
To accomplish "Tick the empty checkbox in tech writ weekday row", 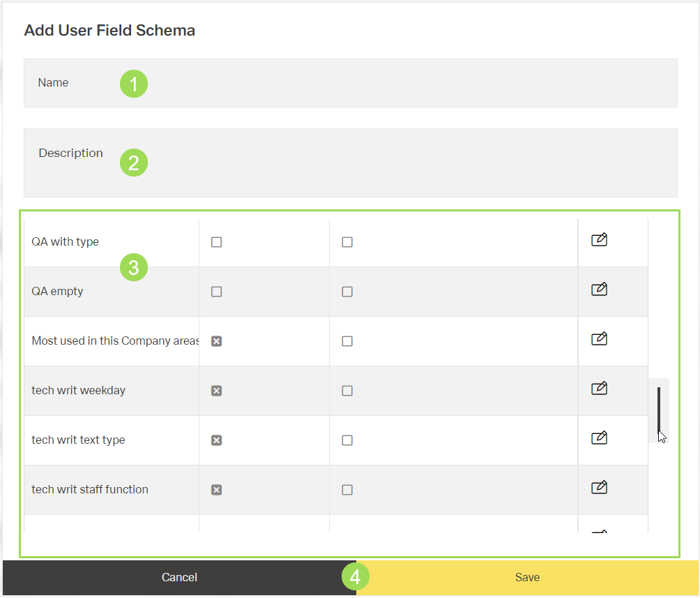I will tap(347, 391).
